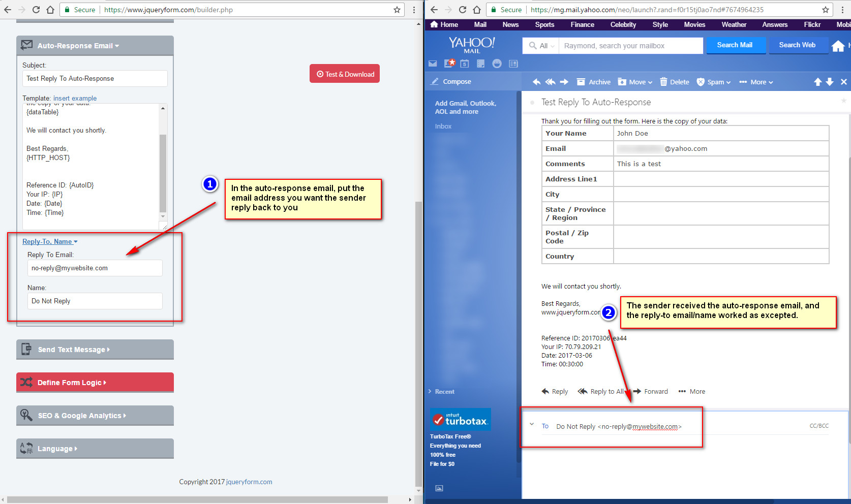This screenshot has height=504, width=851.
Task: Expand SEO & Google Analytics panel
Action: tap(95, 415)
